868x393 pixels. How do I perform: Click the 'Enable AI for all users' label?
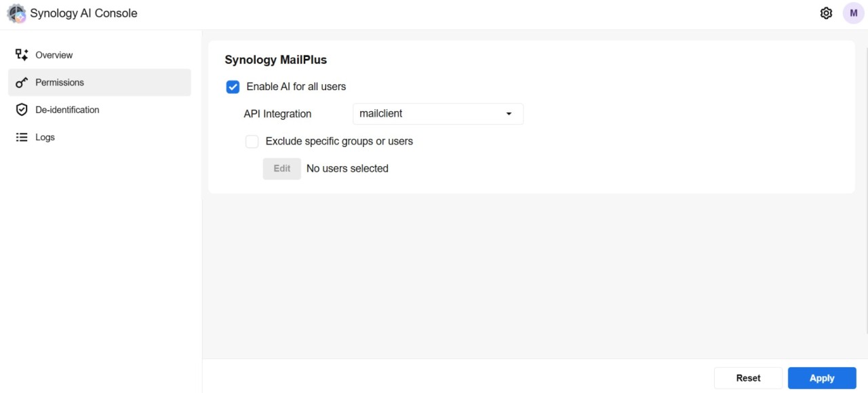coord(296,87)
